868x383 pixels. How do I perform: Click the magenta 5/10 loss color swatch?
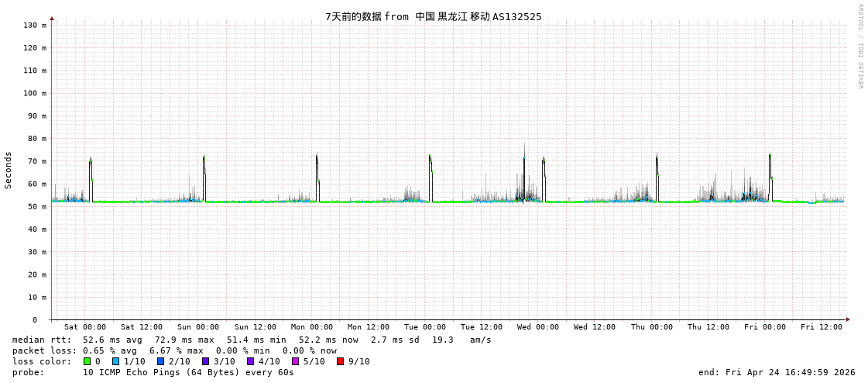(x=295, y=361)
